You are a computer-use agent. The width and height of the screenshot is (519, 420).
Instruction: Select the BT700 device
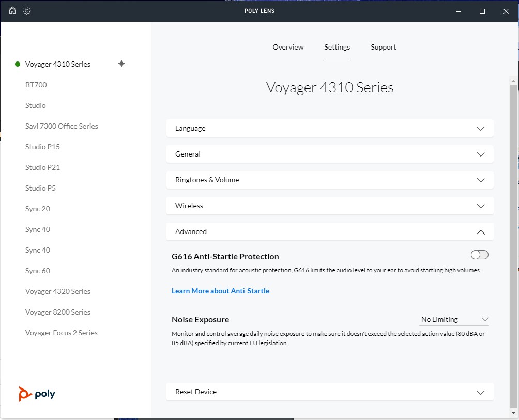point(36,84)
